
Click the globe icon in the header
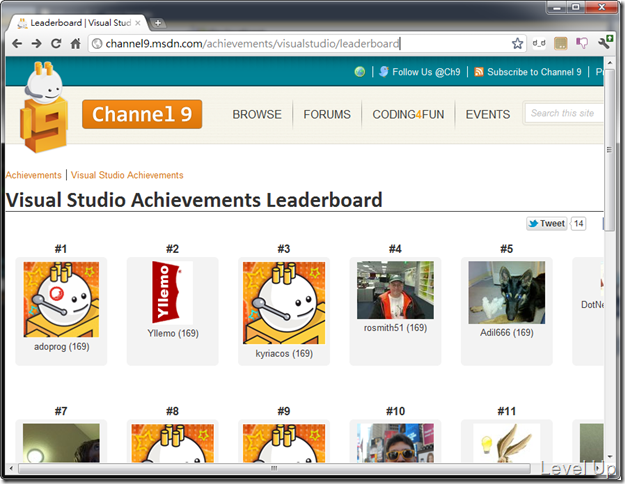click(360, 72)
